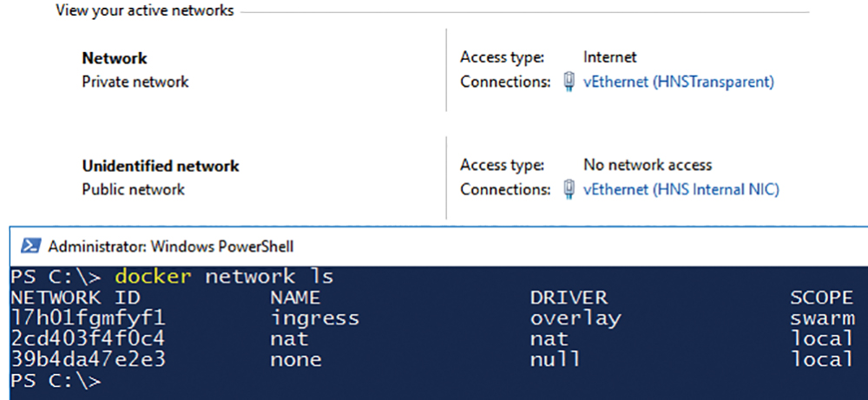This screenshot has width=868, height=400.
Task: Click the overlay driver entry
Action: [575, 318]
